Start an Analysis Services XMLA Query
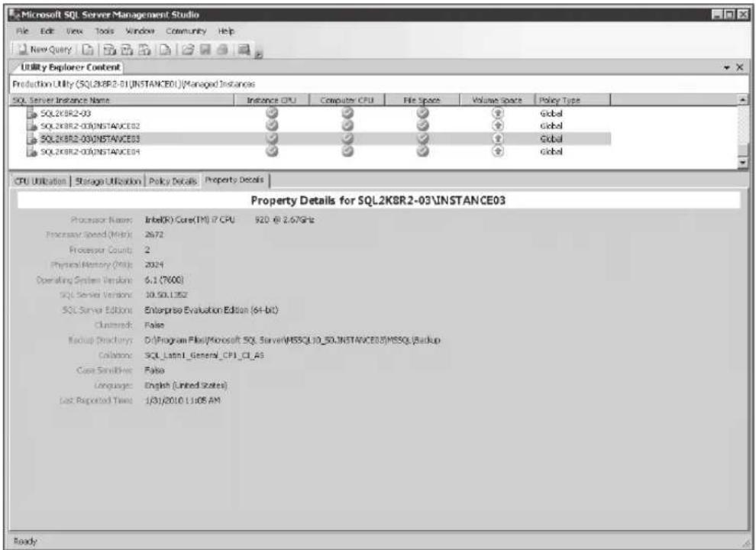 144,49
